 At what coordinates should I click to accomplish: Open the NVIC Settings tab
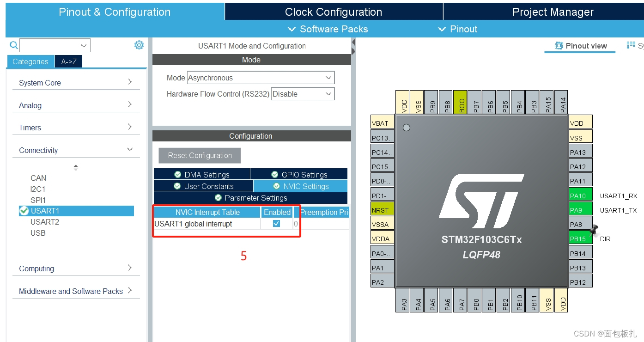(x=300, y=186)
